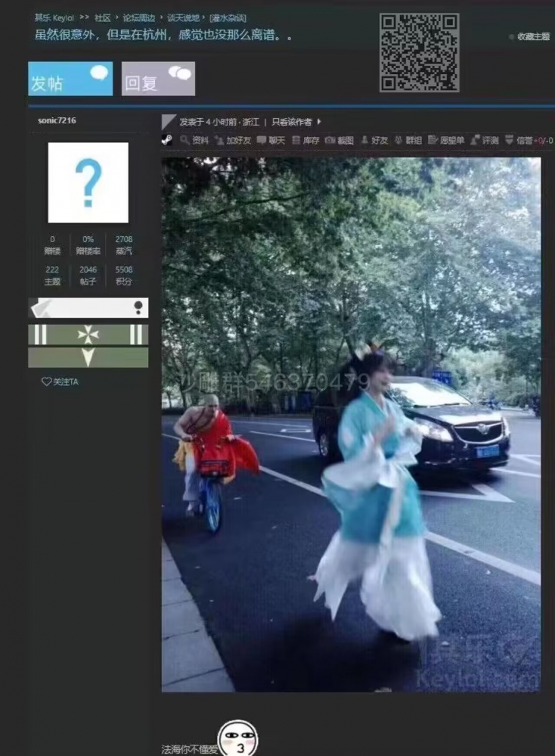
Task: Click the 信誉 reputation icon
Action: pos(509,140)
